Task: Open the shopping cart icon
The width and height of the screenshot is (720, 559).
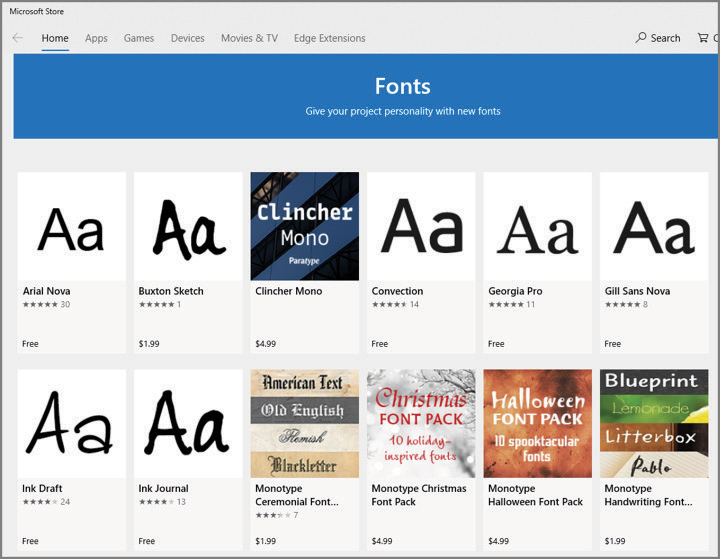Action: 701,38
